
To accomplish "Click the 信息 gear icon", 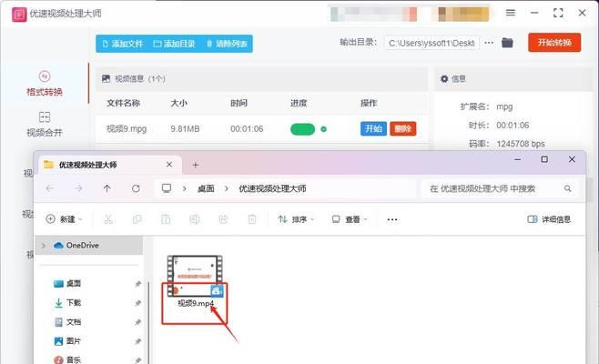I will tap(444, 78).
